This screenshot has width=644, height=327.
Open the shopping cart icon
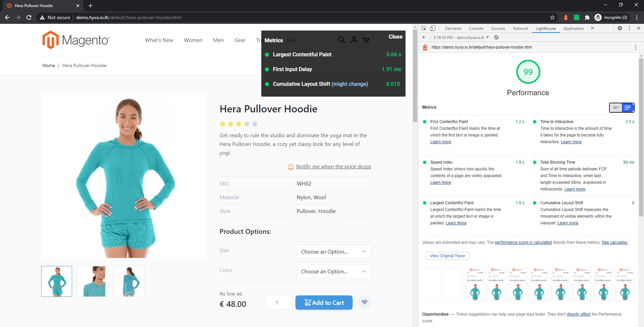click(x=366, y=40)
